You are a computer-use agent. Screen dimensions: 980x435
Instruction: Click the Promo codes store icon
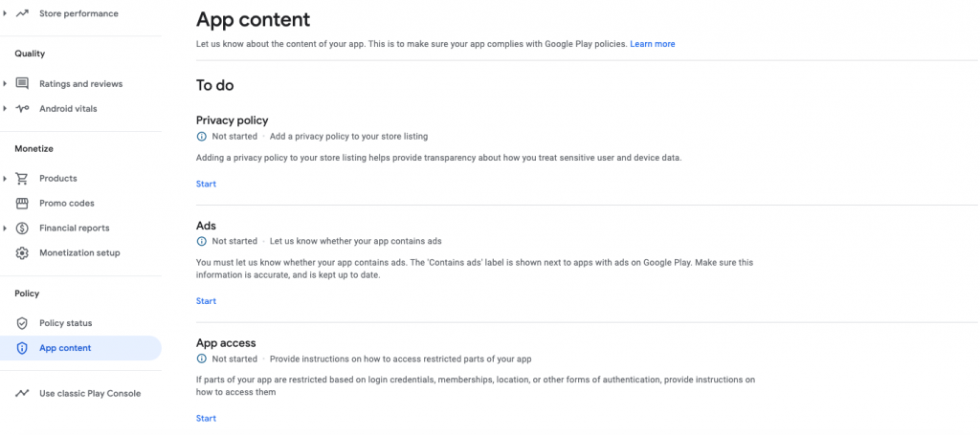tap(22, 204)
